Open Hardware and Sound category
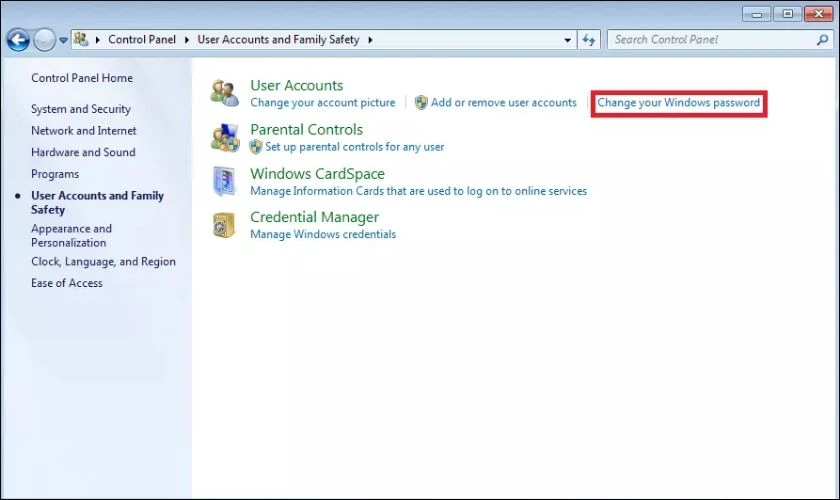840x500 pixels. tap(83, 152)
